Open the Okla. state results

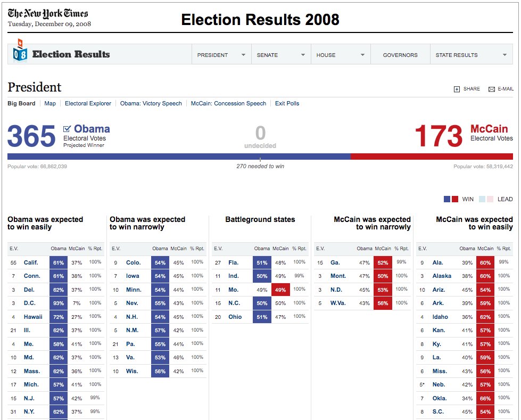coord(439,398)
